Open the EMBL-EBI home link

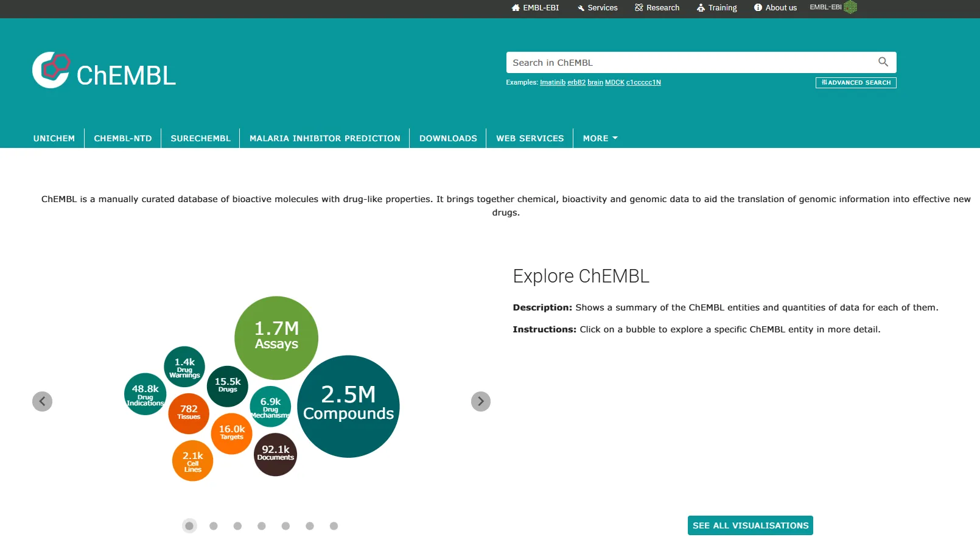535,8
